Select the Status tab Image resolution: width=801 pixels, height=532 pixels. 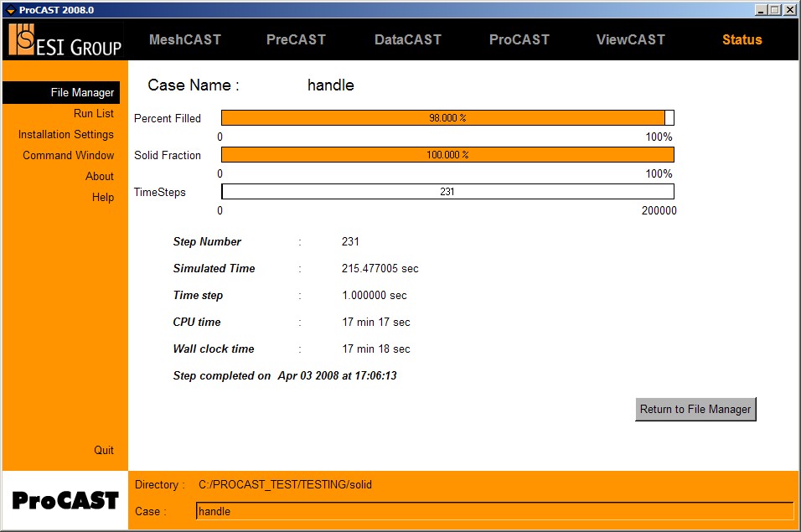pos(742,40)
